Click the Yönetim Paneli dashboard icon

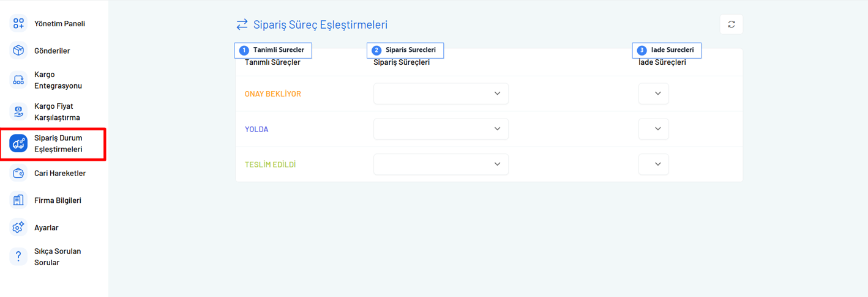click(18, 23)
